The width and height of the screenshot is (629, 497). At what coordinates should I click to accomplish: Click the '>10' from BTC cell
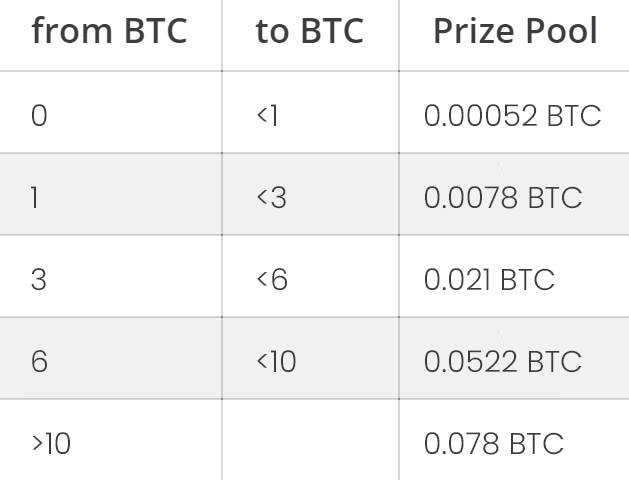tap(111, 440)
